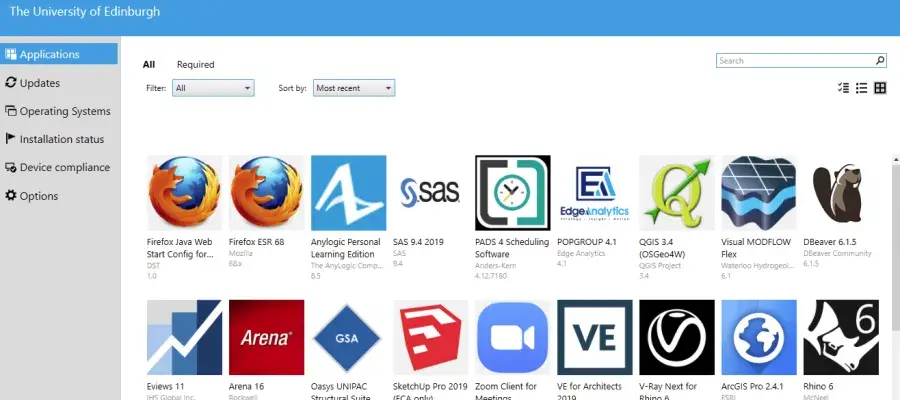
Task: Click the Options gear icon
Action: pos(10,196)
